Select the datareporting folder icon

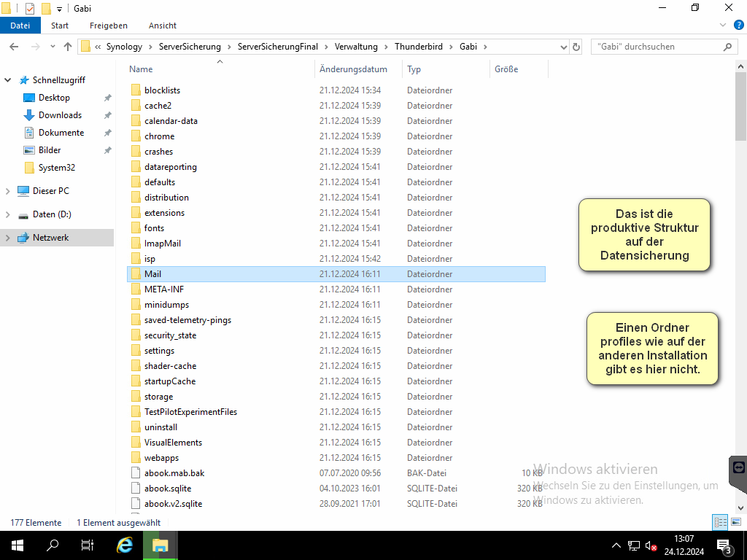click(x=136, y=167)
